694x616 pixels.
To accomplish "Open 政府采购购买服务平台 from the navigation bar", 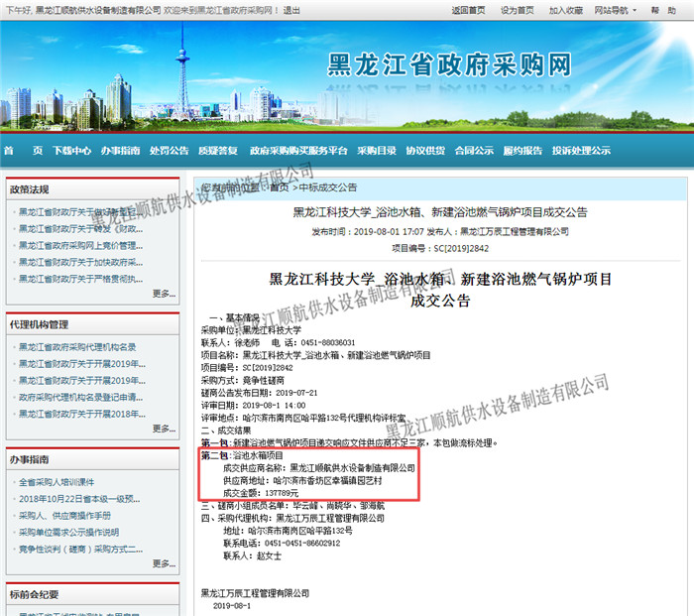I will click(298, 151).
